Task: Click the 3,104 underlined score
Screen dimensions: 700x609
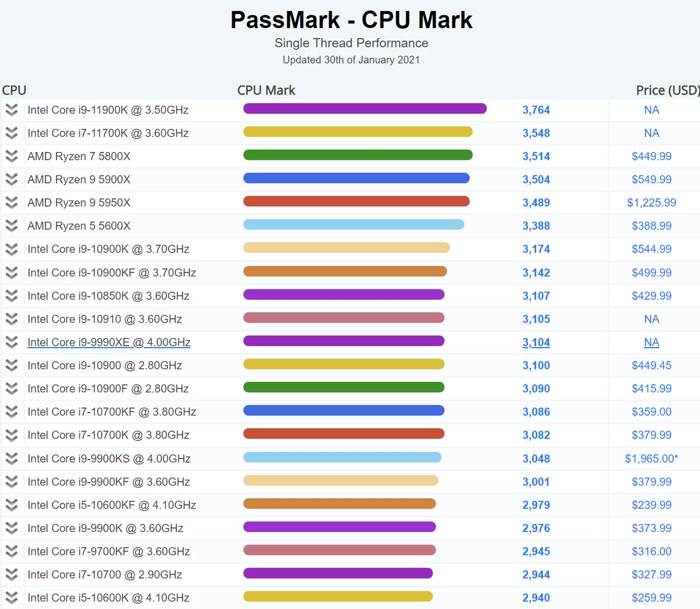Action: (536, 342)
